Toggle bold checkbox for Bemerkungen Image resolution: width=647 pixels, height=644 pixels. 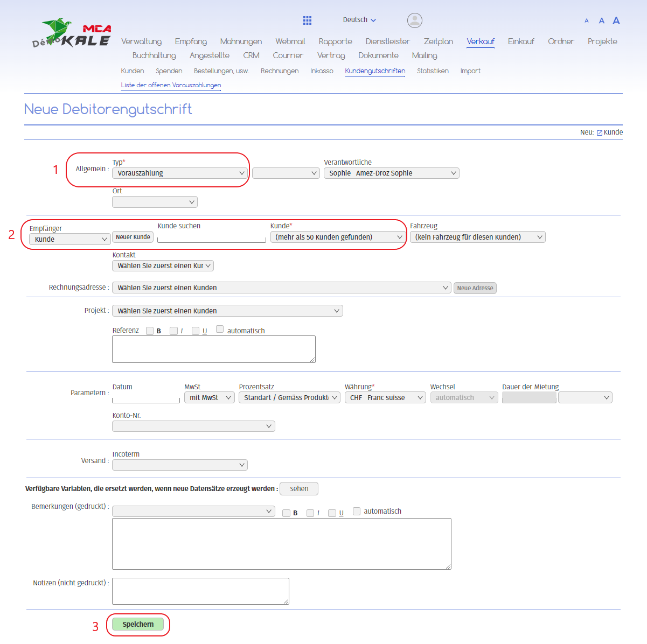tap(286, 513)
